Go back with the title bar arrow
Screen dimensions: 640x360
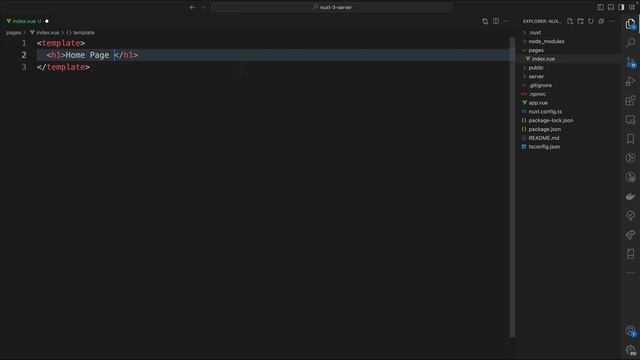192,7
